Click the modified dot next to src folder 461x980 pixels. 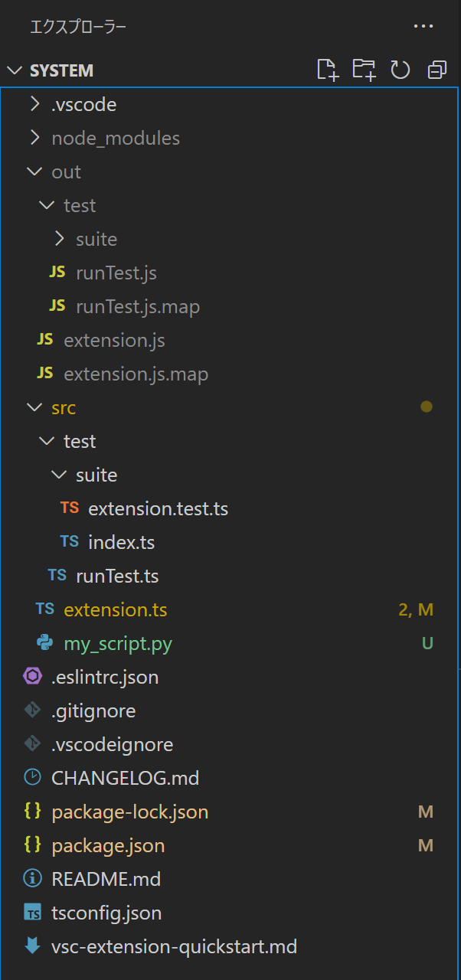pyautogui.click(x=427, y=407)
